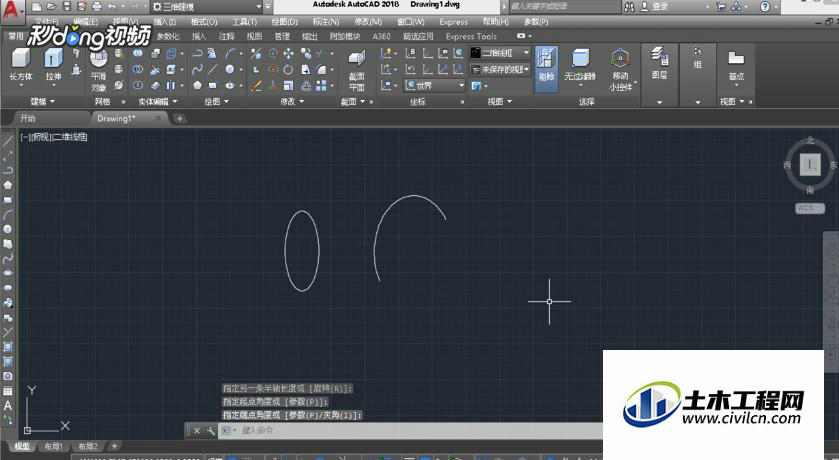
Task: Expand the 实体编辑 panel title
Action: tap(157, 102)
